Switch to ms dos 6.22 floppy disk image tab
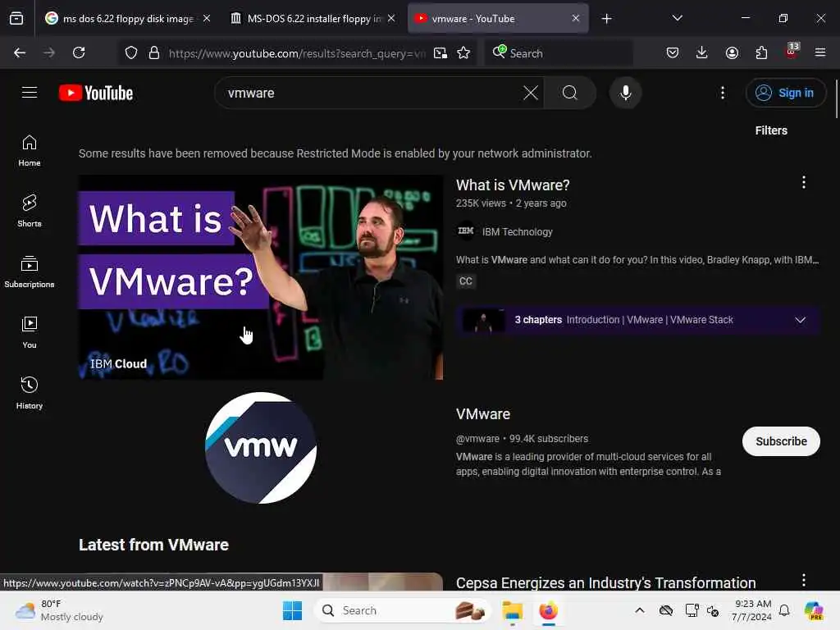The height and width of the screenshot is (630, 840). 128,18
